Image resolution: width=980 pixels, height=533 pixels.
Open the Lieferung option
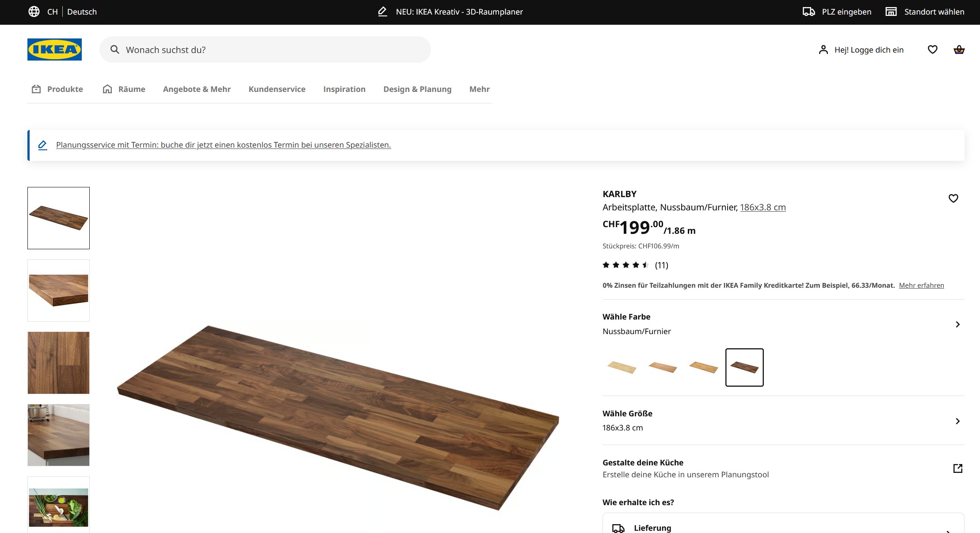(x=652, y=528)
